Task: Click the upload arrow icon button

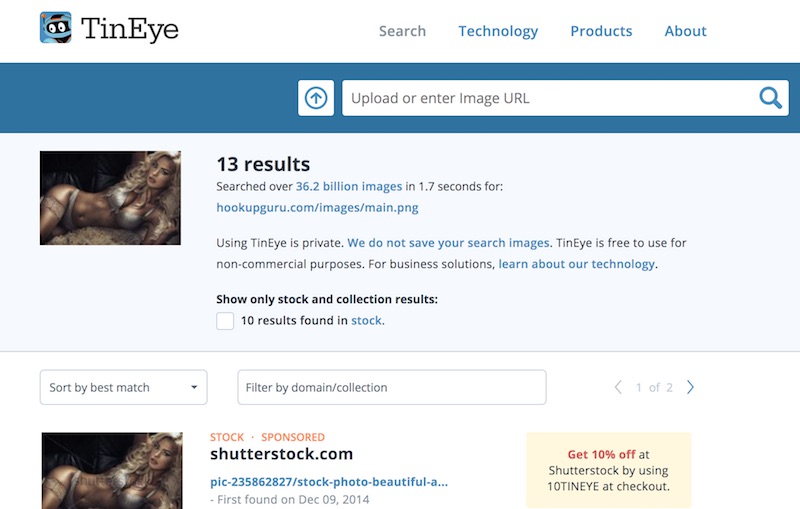Action: pos(316,98)
